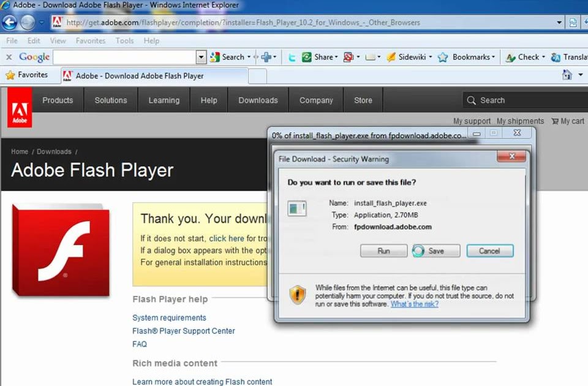
Task: Click the Home icon on command bar
Action: pyautogui.click(x=567, y=75)
